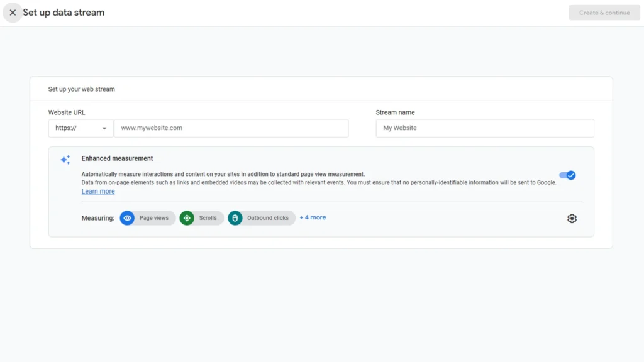Click the X to exit data stream setup
The image size is (644, 362).
13,13
